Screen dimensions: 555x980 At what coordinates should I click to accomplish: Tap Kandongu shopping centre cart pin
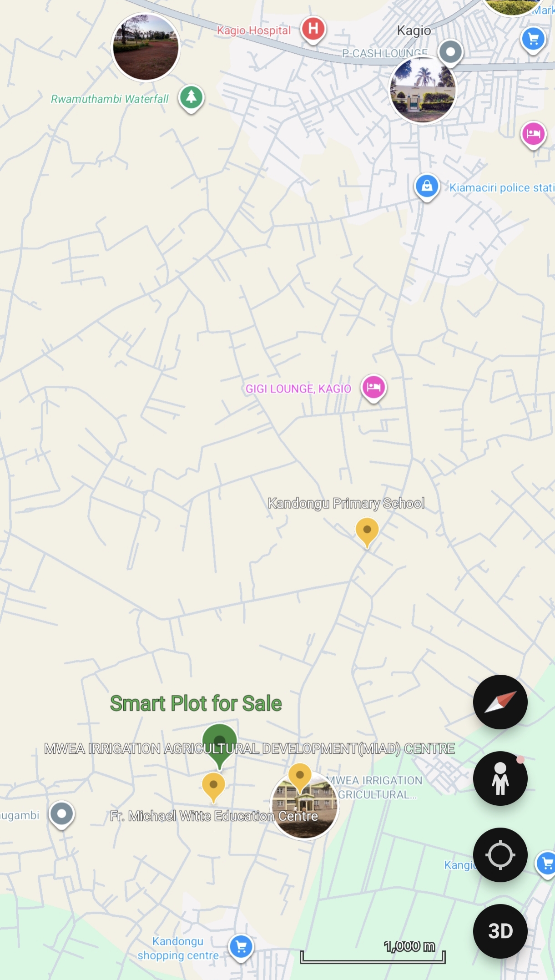[x=241, y=948]
